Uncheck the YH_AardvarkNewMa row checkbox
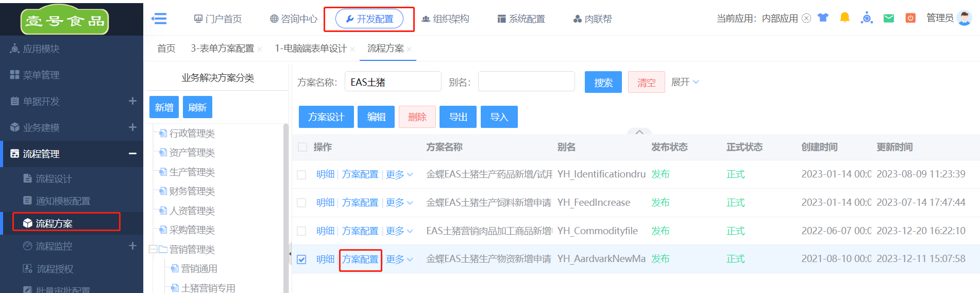980x293 pixels. tap(302, 259)
